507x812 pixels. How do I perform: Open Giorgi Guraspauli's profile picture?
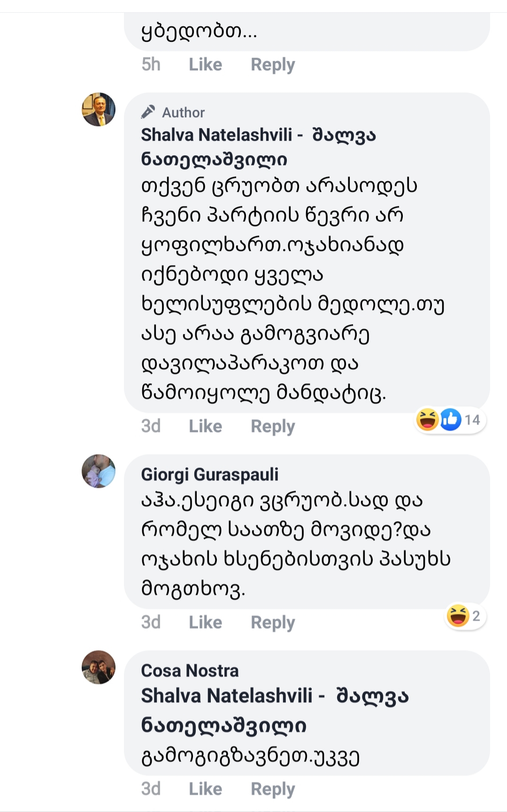coord(99,471)
